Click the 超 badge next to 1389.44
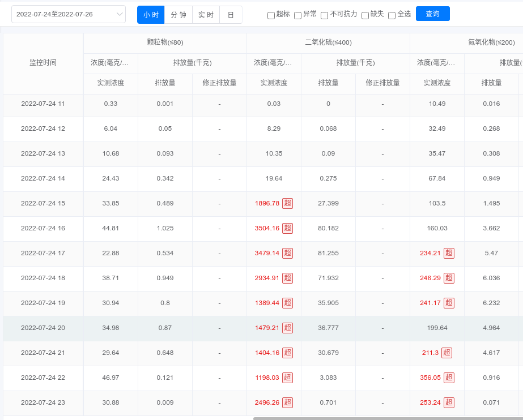523x420 pixels. pyautogui.click(x=287, y=303)
